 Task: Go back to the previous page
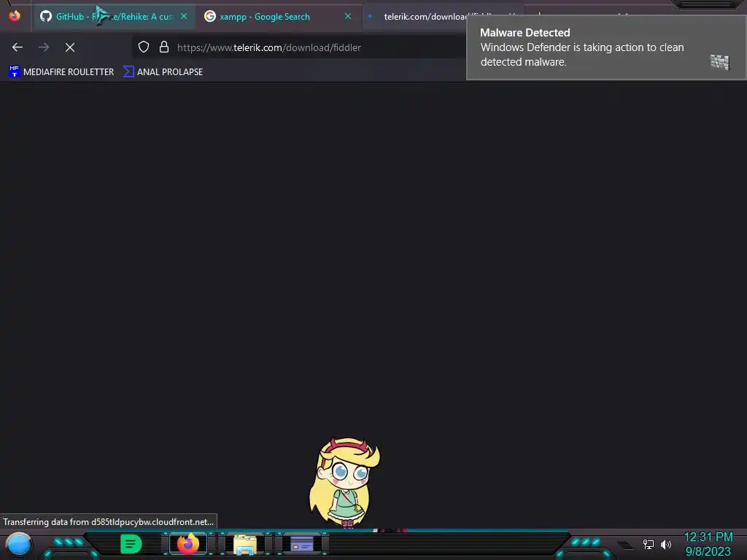tap(18, 47)
